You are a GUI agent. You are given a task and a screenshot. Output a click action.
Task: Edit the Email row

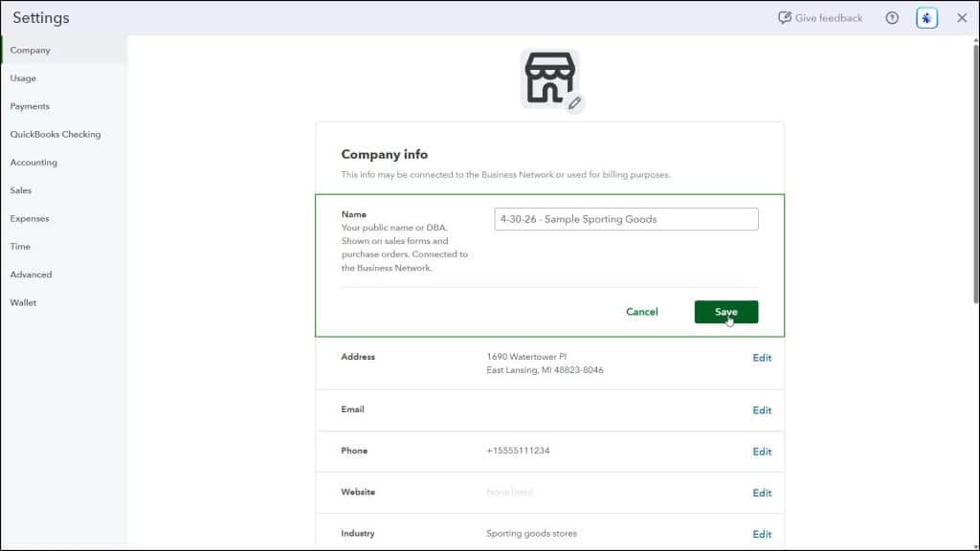762,410
